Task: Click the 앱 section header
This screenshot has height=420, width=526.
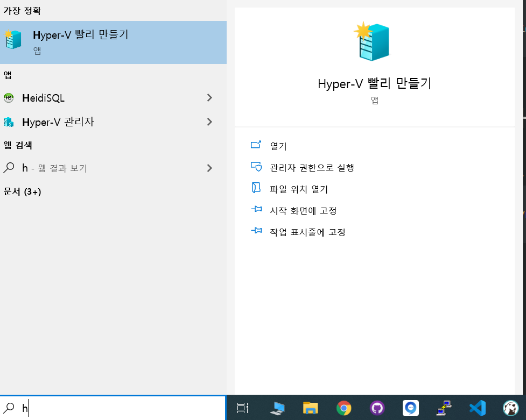Action: (8, 75)
